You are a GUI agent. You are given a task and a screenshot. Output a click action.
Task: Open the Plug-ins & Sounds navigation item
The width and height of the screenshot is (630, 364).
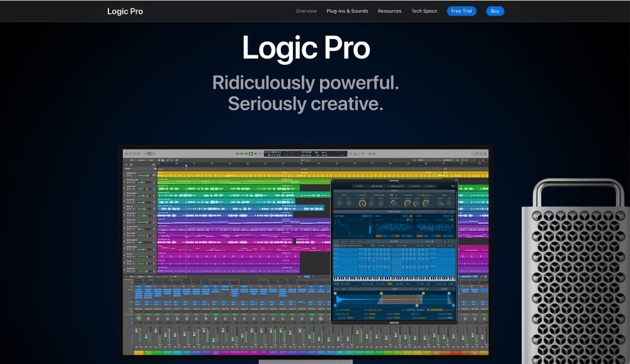coord(346,11)
